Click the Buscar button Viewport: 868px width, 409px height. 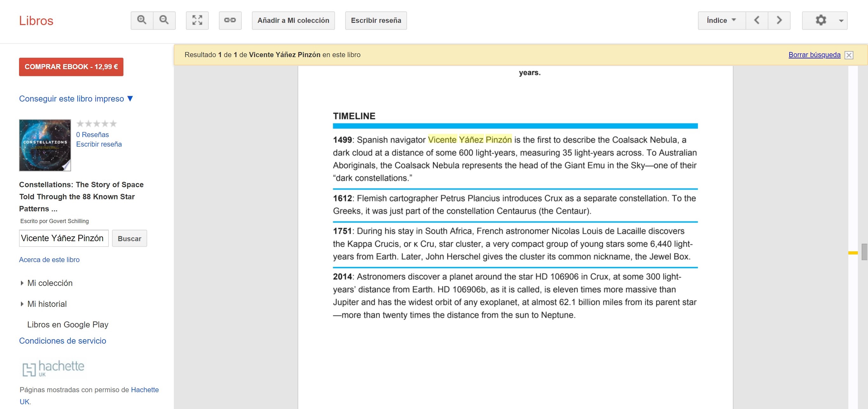[129, 238]
